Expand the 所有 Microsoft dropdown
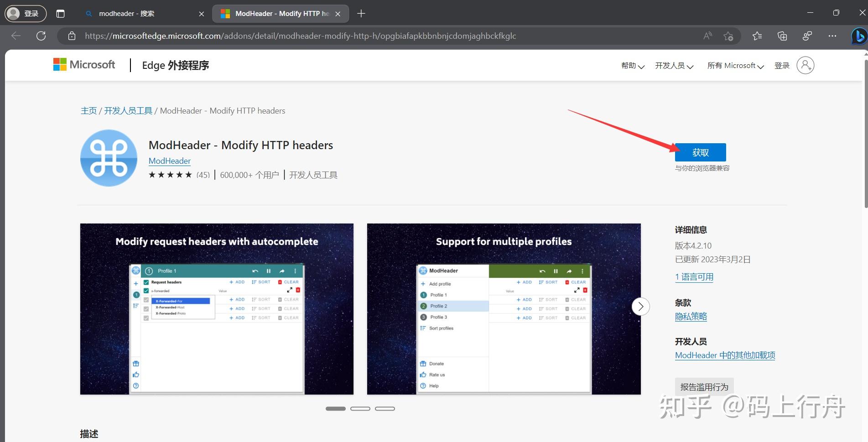 tap(735, 66)
